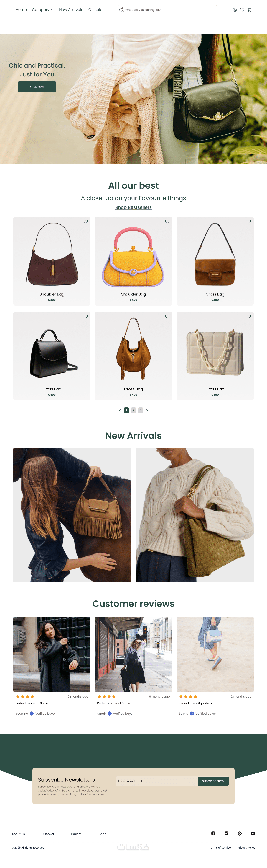
Task: Favorite the yellow Shoulder Bag heart
Action: [167, 221]
